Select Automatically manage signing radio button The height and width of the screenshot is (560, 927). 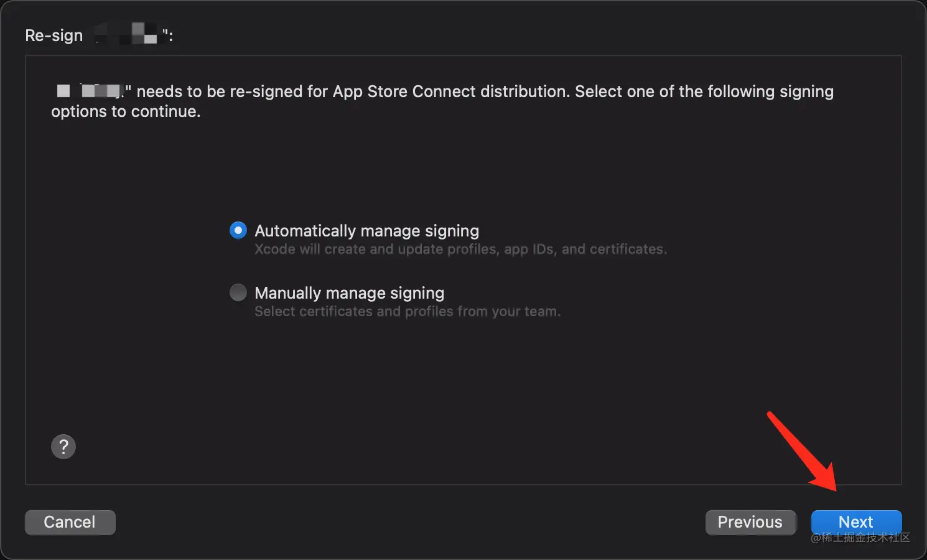click(x=238, y=230)
